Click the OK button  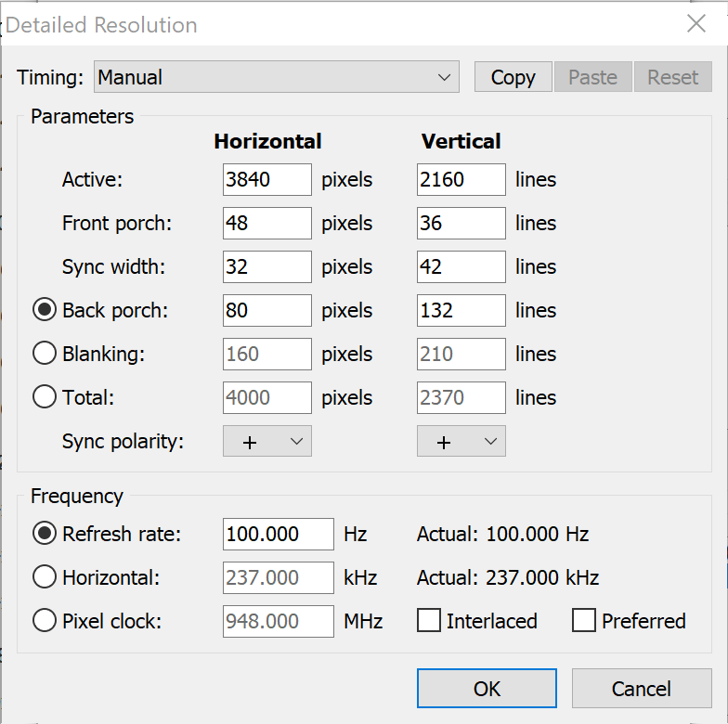pos(487,689)
